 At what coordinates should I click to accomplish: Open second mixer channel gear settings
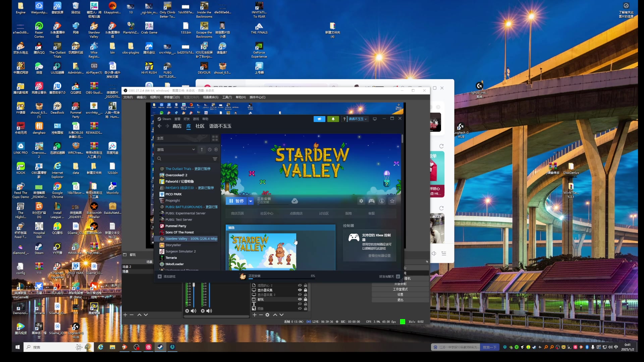click(x=203, y=311)
